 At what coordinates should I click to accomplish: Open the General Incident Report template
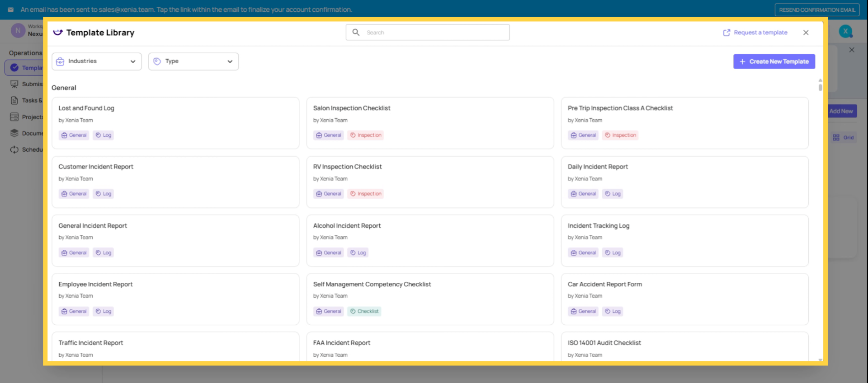(175, 240)
